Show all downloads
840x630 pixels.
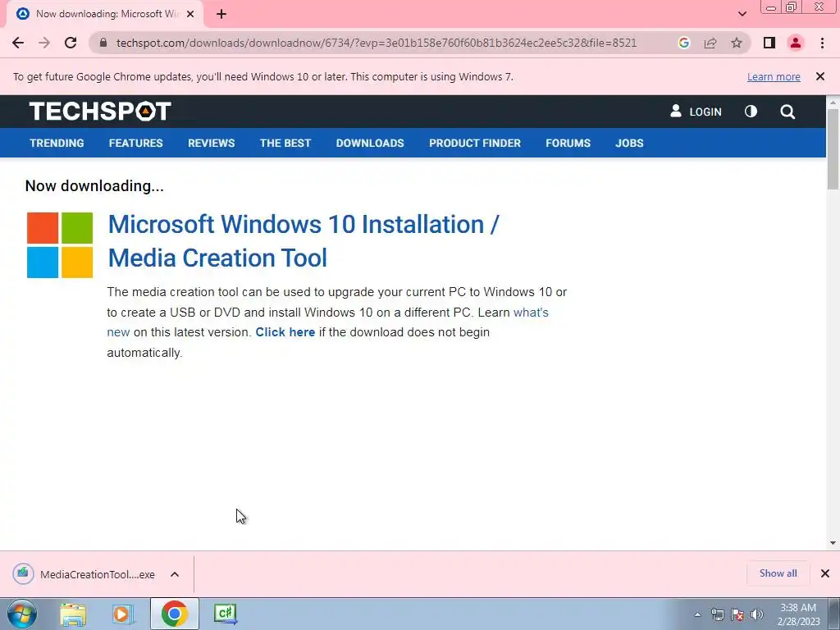[x=778, y=573]
